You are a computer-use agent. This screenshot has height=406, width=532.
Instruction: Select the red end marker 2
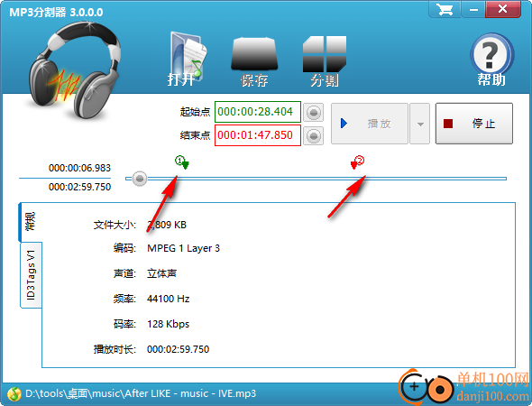point(357,162)
